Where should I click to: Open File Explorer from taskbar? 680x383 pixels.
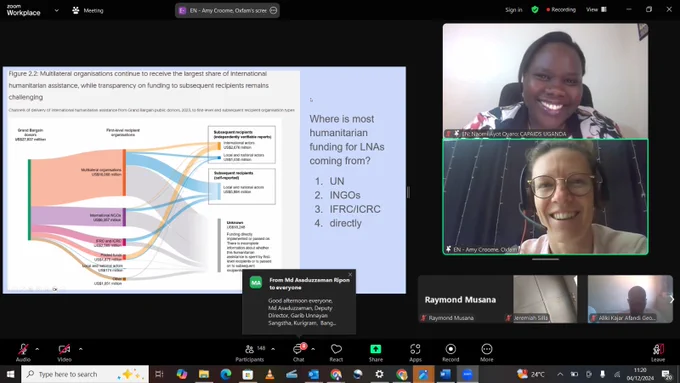(204, 374)
